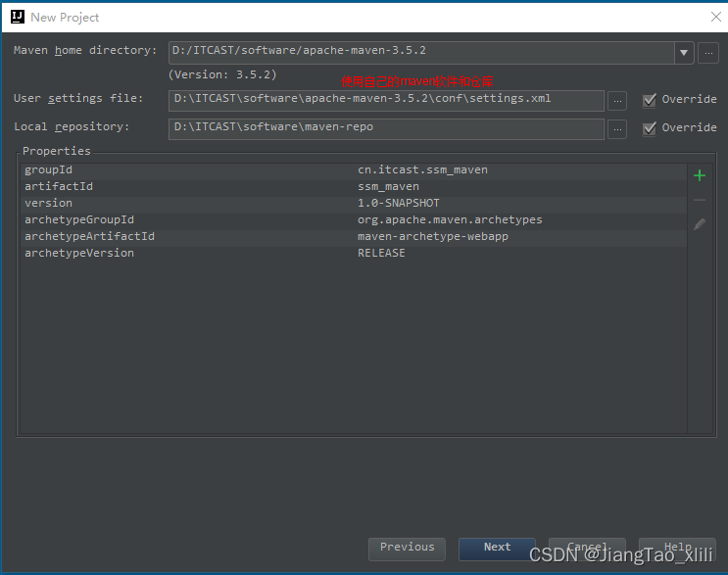Click the pencil edit property icon
The image size is (728, 575).
click(700, 224)
